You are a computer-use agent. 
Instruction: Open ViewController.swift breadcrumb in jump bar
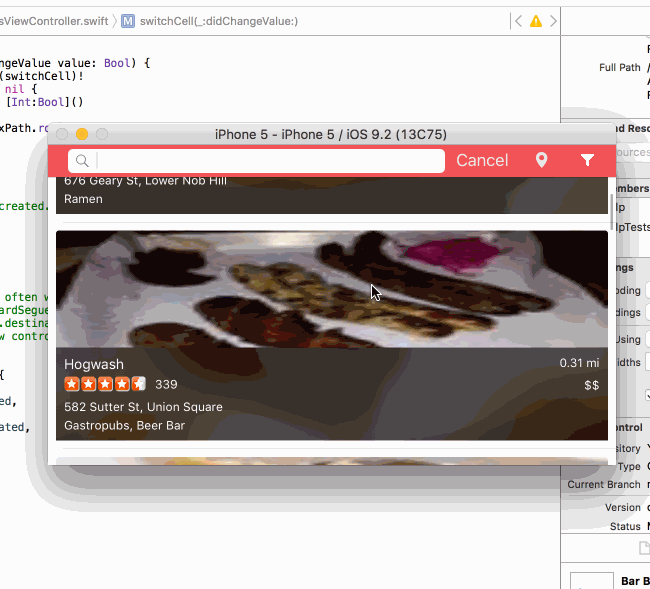(x=54, y=21)
